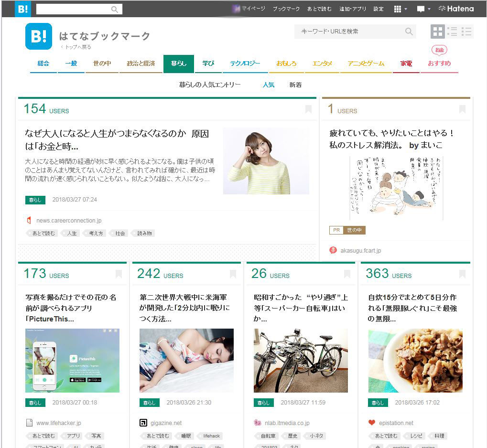Click the nlab.itmedia.co.jp favicon
Image resolution: width=487 pixels, height=448 pixels.
coord(258,423)
